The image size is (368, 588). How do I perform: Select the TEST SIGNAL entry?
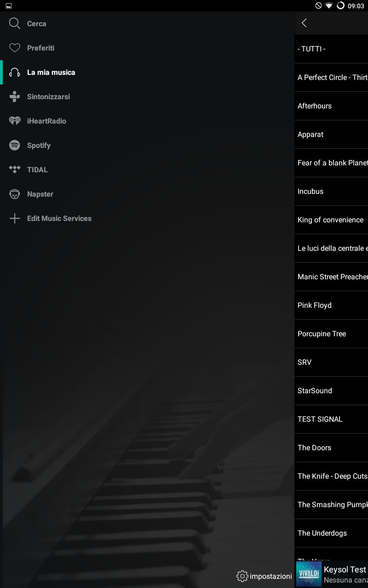point(331,419)
